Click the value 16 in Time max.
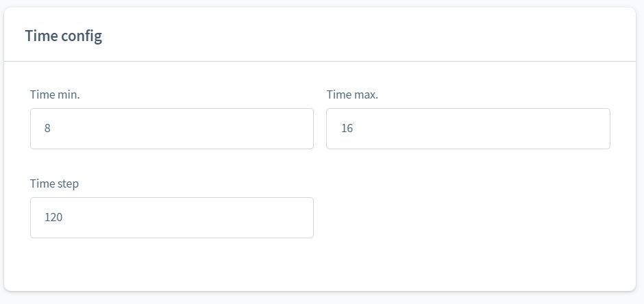Screen dimensions: 644x304 [347, 129]
